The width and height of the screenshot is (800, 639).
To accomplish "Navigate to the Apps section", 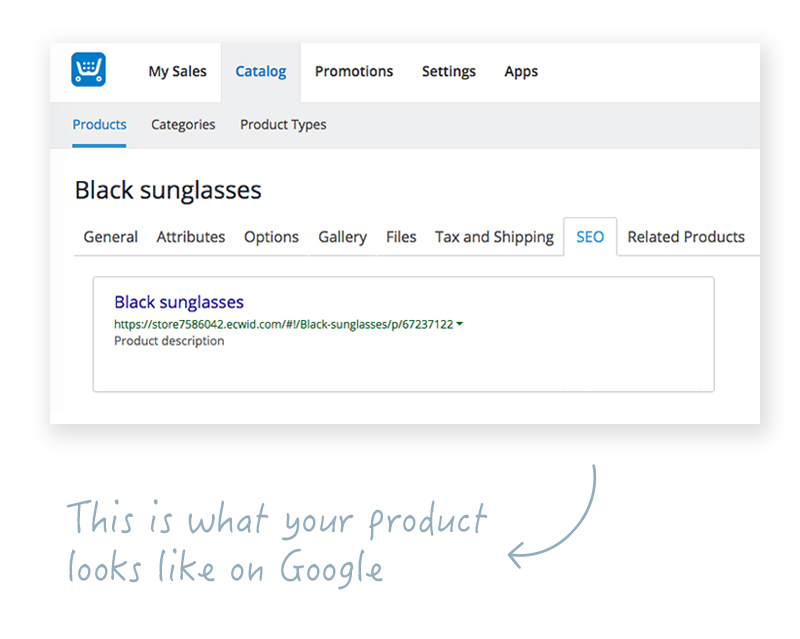I will coord(521,71).
